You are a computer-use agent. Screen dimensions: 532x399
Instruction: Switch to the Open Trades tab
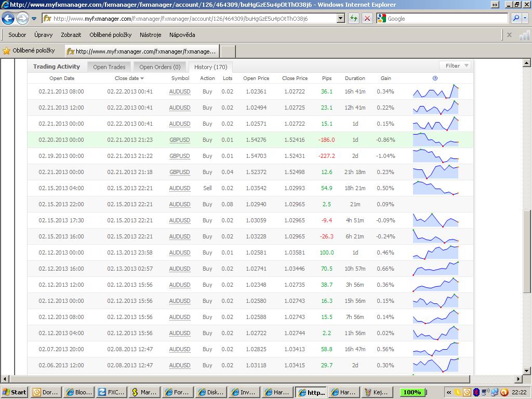point(109,67)
